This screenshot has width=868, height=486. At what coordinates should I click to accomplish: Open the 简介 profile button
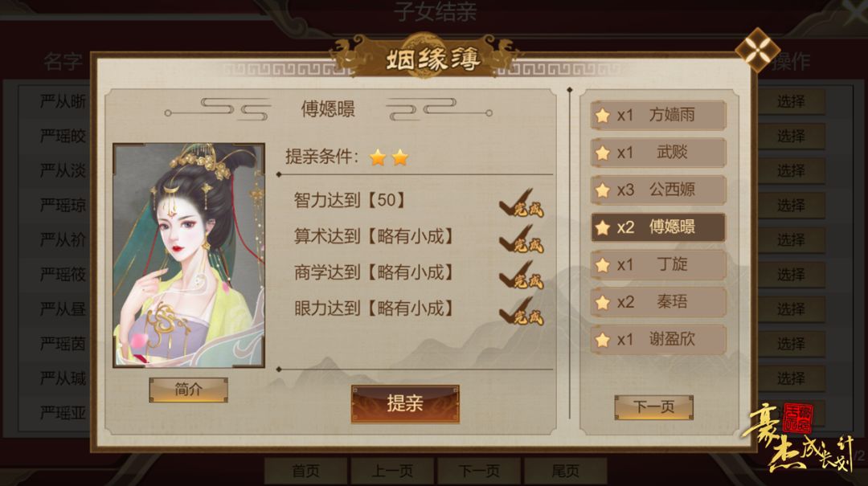coord(188,390)
